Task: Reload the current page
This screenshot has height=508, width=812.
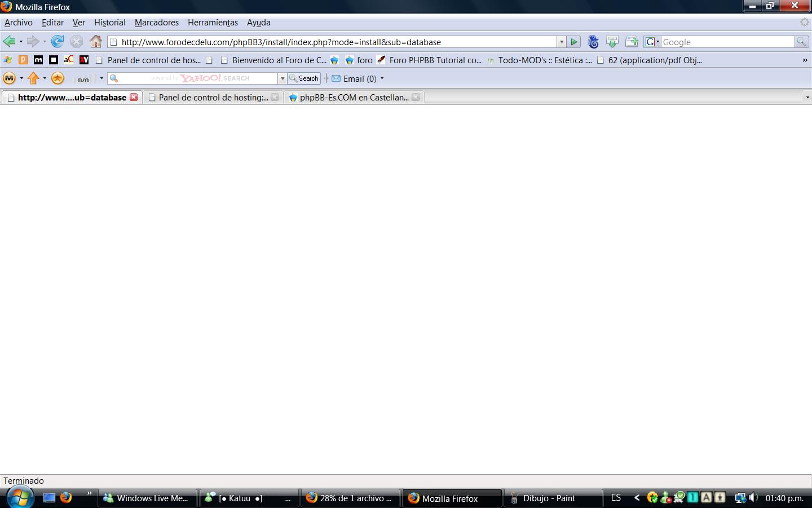Action: pyautogui.click(x=57, y=41)
